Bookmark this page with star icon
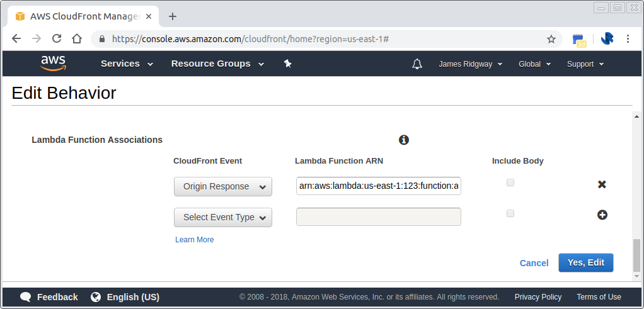Viewport: 644px width, 309px height. tap(551, 39)
